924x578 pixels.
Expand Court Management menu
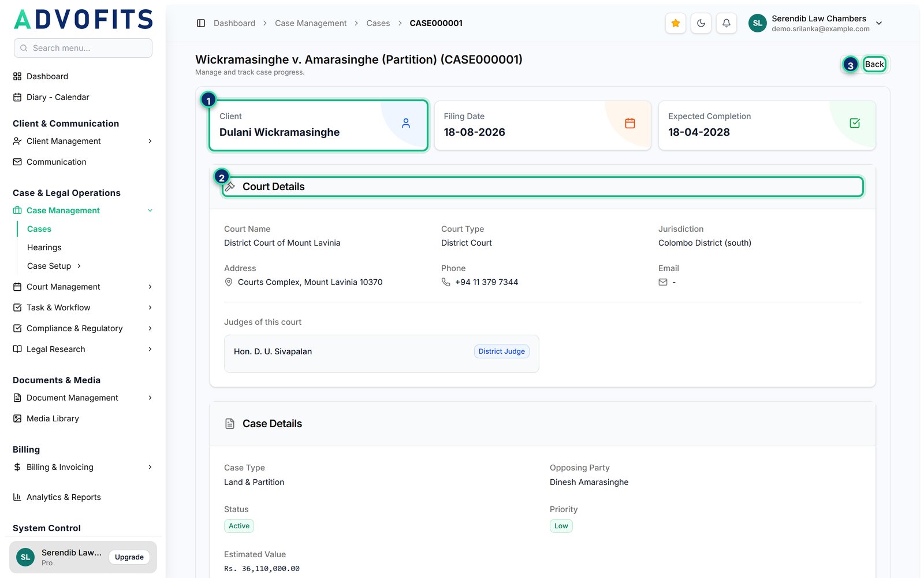(x=83, y=287)
